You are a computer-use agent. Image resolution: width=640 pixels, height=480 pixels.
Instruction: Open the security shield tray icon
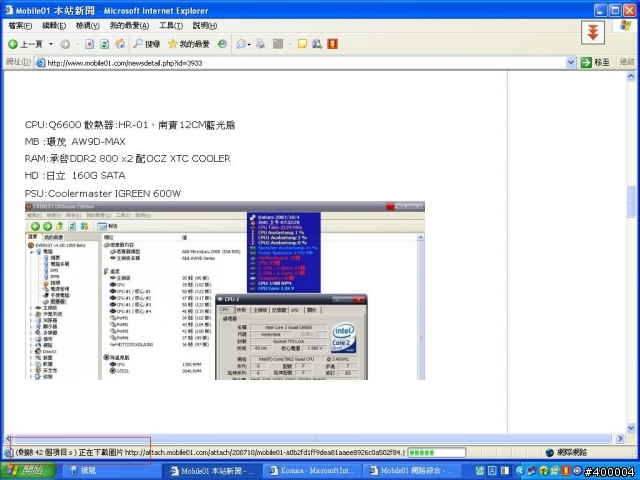[543, 471]
